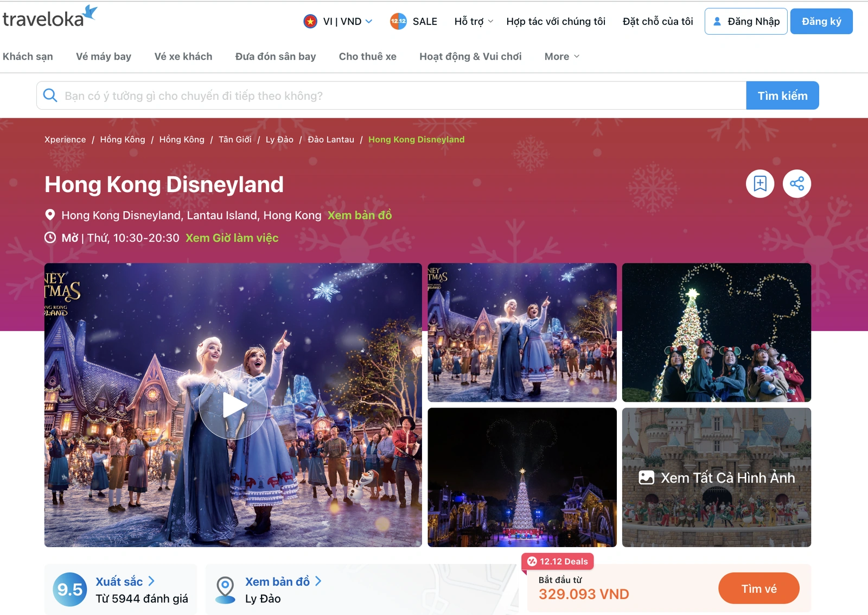Click the search magnifier icon
868x615 pixels.
(x=50, y=96)
